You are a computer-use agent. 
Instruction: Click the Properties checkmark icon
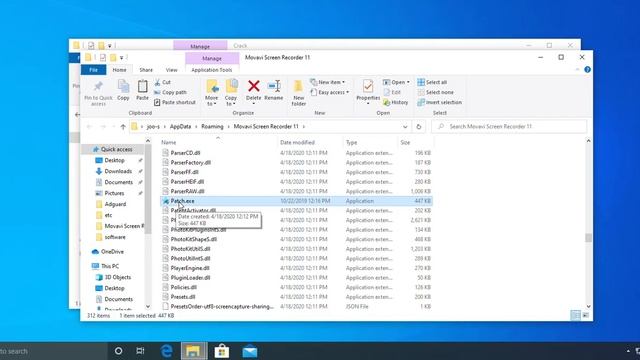368,86
